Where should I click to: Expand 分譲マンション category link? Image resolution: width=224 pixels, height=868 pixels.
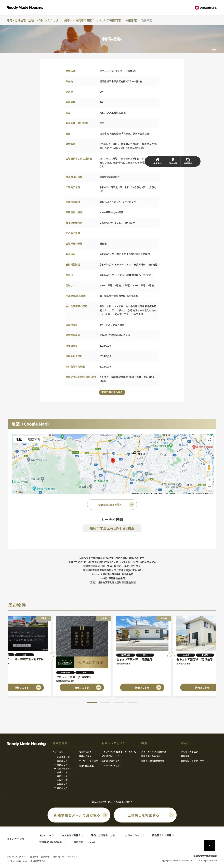[x=135, y=835]
